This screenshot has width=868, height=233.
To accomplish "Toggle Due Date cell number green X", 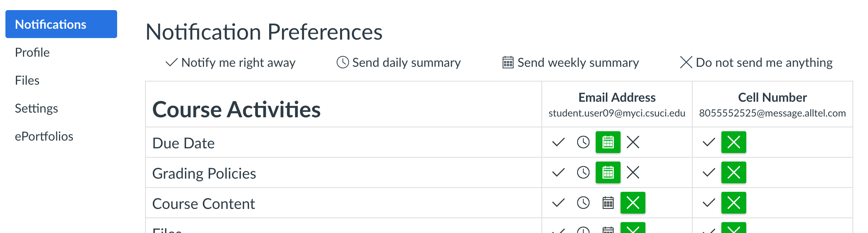I will [x=733, y=142].
